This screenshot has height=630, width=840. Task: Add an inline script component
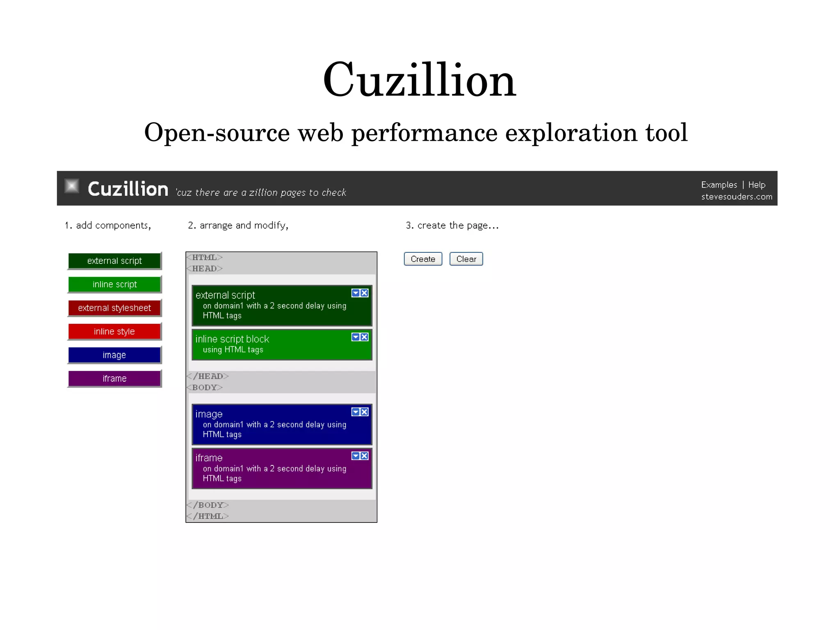[114, 284]
